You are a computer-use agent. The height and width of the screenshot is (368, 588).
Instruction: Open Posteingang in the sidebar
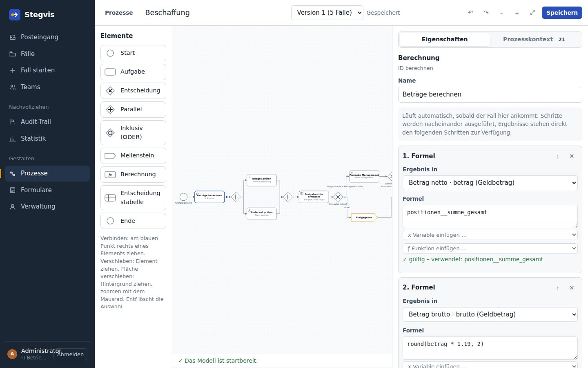coord(47,37)
